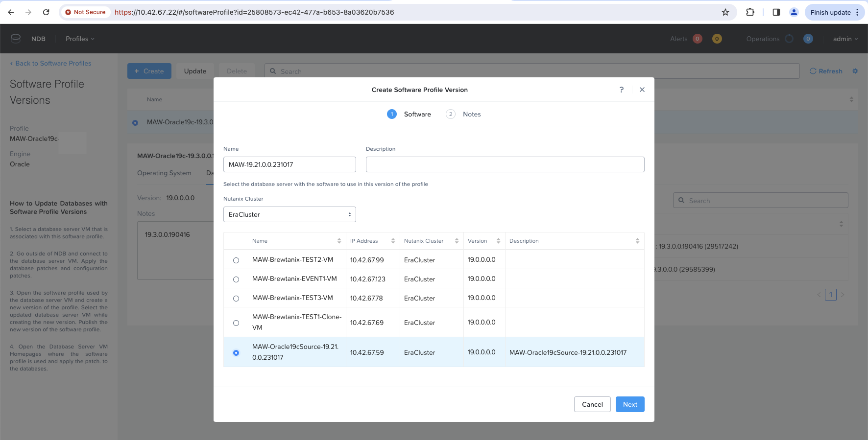Sort server table by Description column
The width and height of the screenshot is (868, 440).
coord(637,241)
